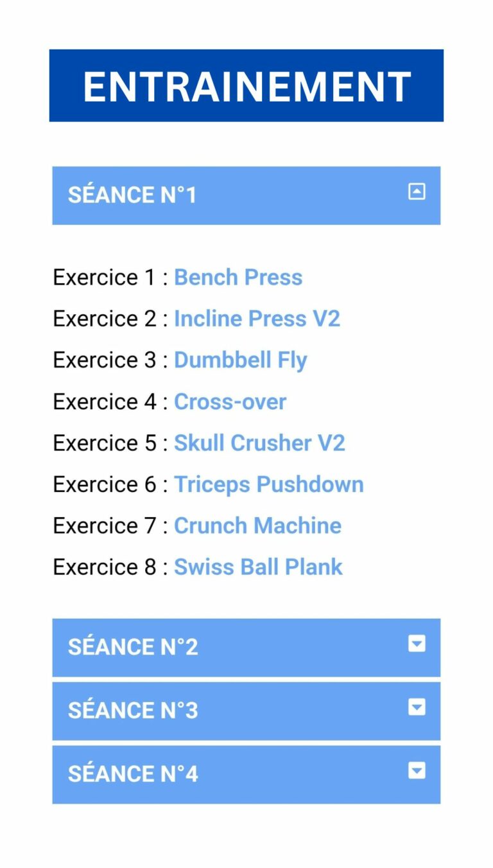This screenshot has width=493, height=868.
Task: Select the Crunch Machine exercise link
Action: [x=257, y=526]
